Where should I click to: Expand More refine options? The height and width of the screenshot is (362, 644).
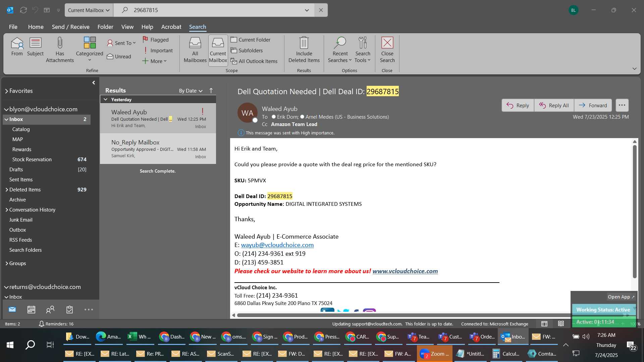coord(154,61)
